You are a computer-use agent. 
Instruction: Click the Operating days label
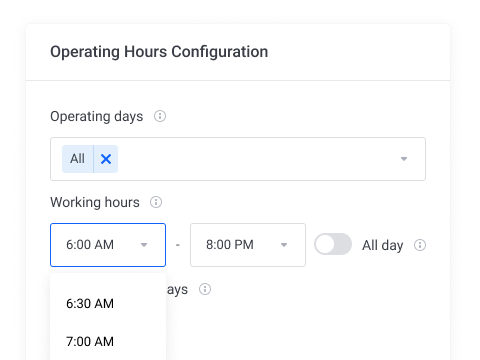97,117
